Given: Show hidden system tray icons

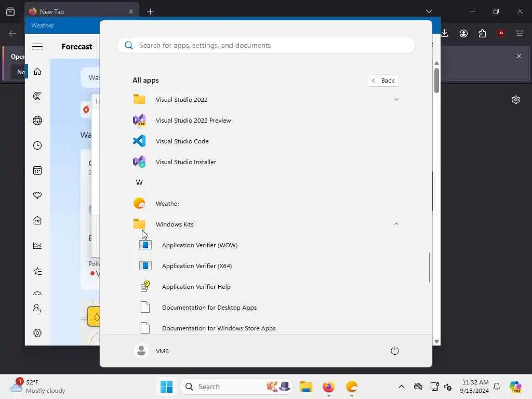Looking at the screenshot, I should (402, 387).
